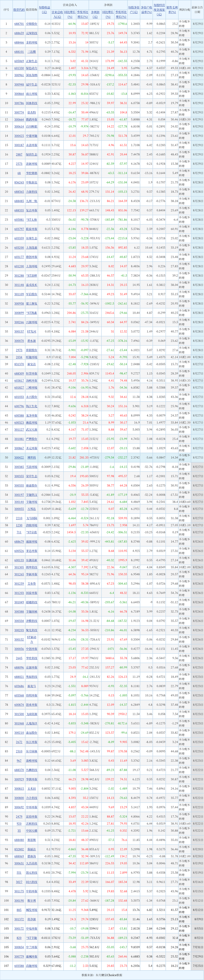The height and width of the screenshot is (980, 204).
Task: Open stock code link 300774
Action: tap(19, 113)
